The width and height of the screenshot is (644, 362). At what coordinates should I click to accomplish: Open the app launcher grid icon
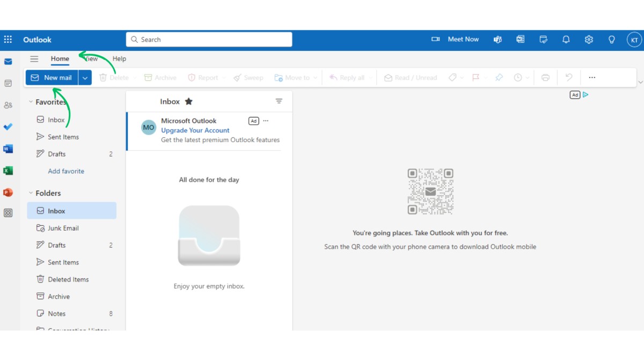click(8, 39)
